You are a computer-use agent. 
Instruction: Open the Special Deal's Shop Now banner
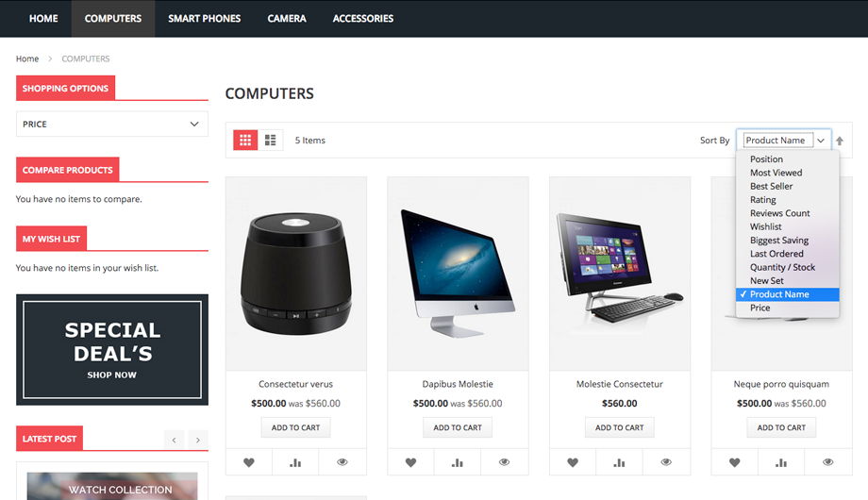[112, 349]
